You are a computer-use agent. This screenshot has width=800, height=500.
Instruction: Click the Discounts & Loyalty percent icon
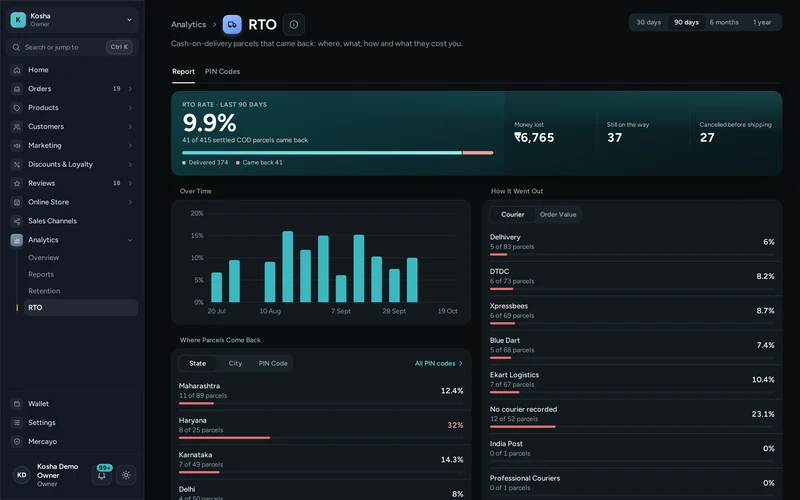[17, 164]
